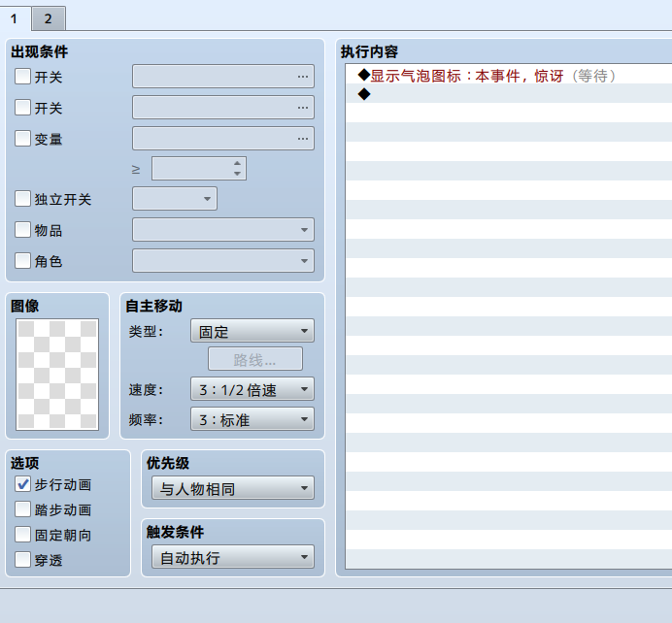
Task: Open the 速度 dropdown showing 1/2 倍速
Action: (x=252, y=389)
